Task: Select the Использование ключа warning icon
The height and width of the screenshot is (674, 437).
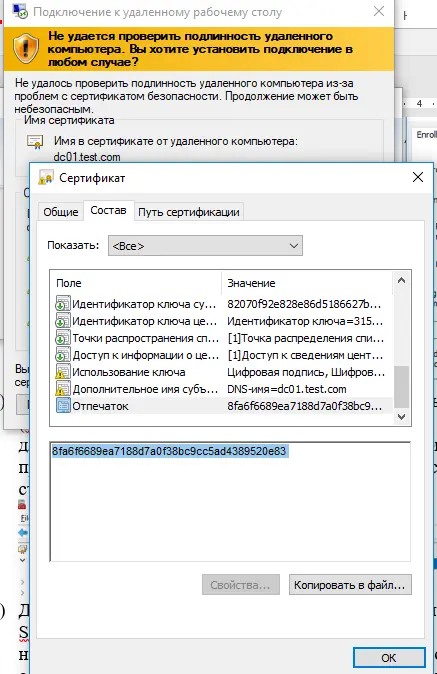Action: click(x=63, y=372)
